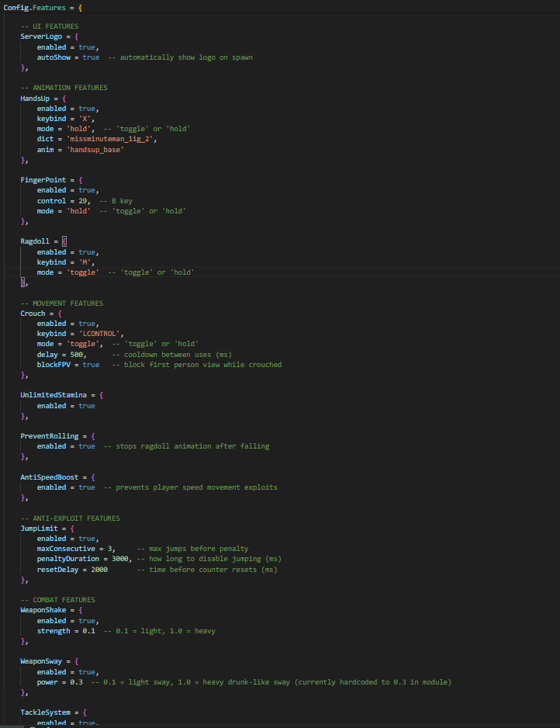560x728 pixels.
Task: Click the WeaponSway table name
Action: pos(41,661)
